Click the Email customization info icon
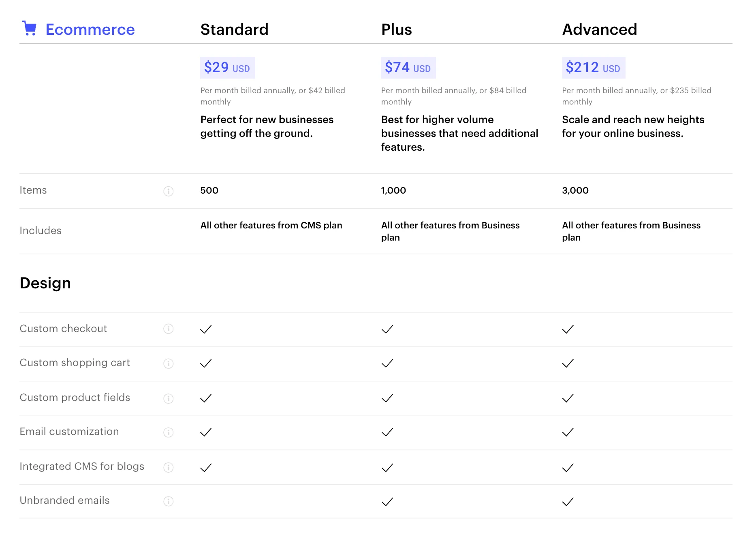 click(x=169, y=433)
